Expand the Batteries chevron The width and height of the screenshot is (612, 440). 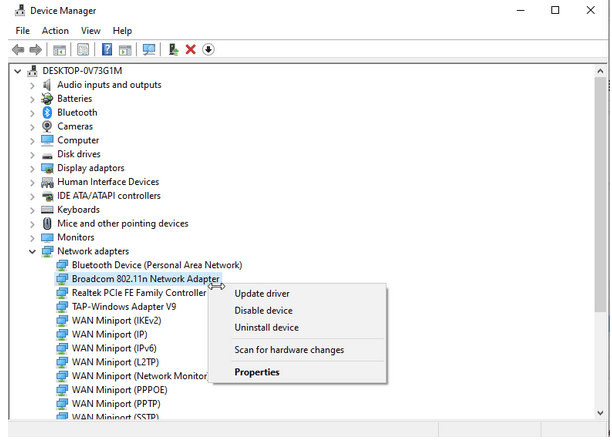[32, 99]
